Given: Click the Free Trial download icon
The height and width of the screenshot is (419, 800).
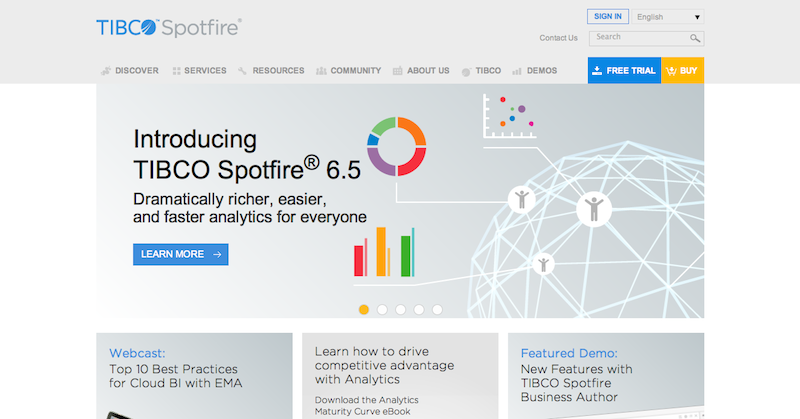Looking at the screenshot, I should click(x=597, y=70).
